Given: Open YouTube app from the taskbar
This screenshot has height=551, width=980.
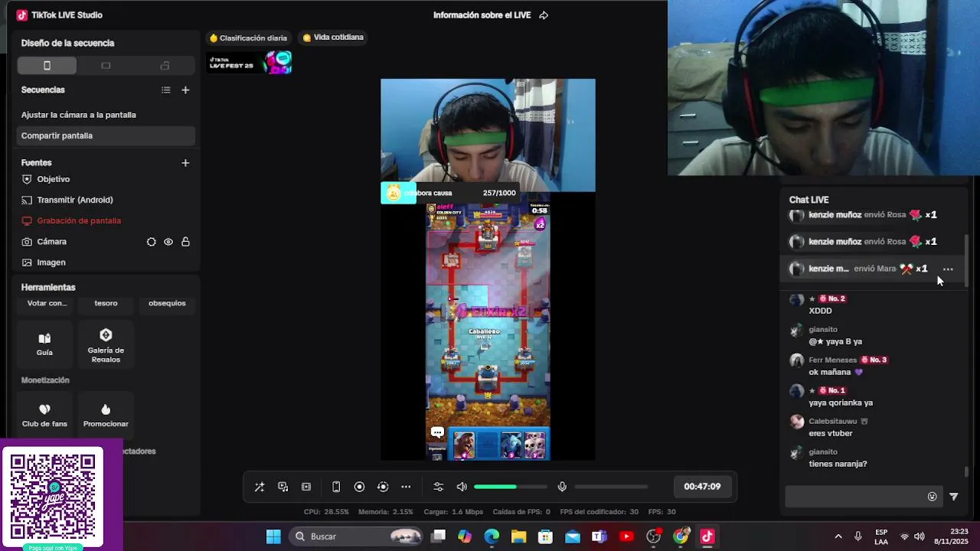Looking at the screenshot, I should pos(626,536).
